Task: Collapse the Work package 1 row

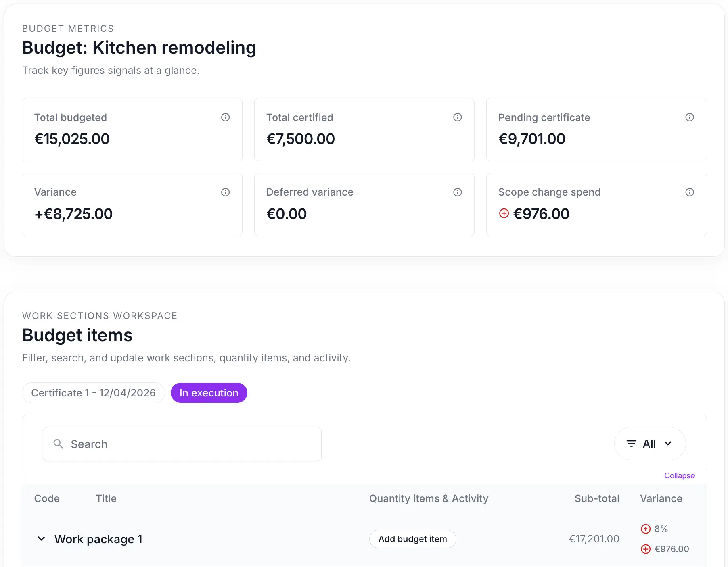Action: pyautogui.click(x=41, y=539)
